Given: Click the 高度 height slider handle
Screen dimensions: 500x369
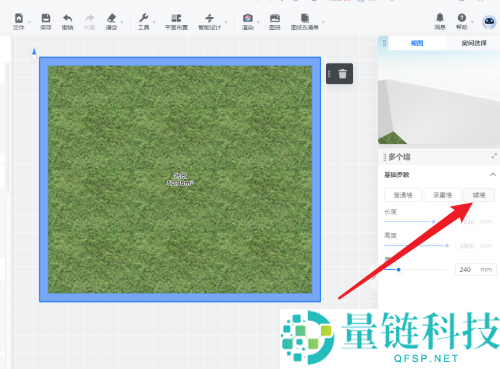Looking at the screenshot, I should (447, 246).
